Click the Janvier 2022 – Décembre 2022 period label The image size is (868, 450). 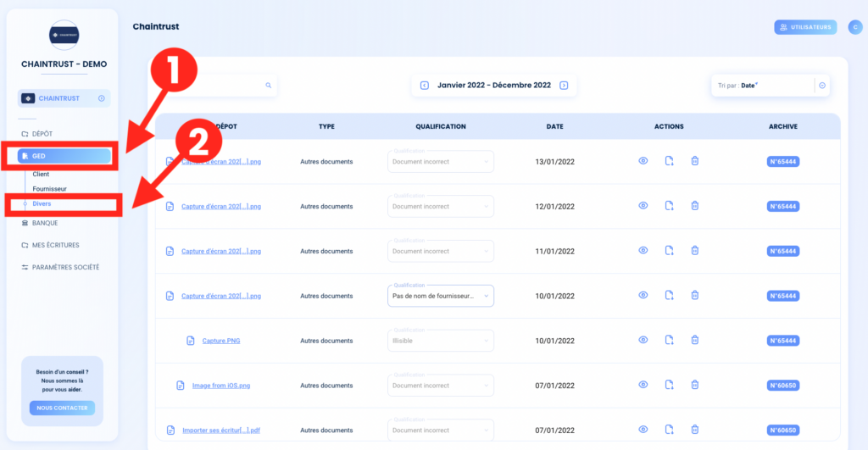click(494, 86)
